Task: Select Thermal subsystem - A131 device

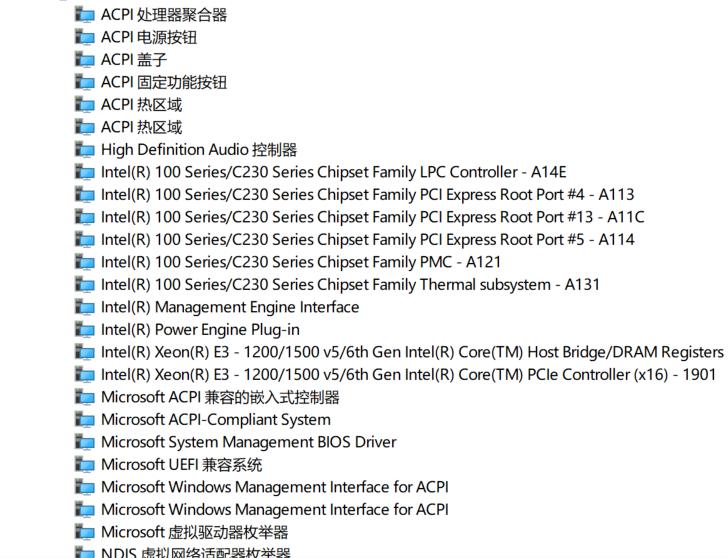Action: tap(350, 285)
